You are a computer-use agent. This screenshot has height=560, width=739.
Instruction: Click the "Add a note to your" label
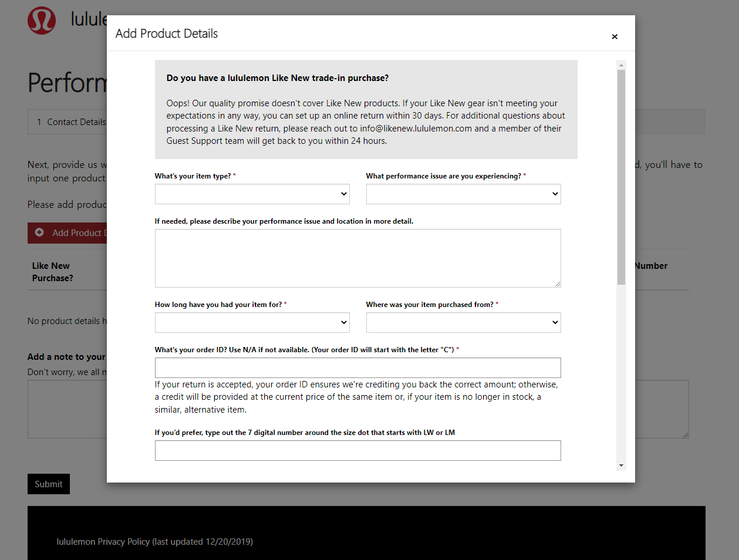tap(66, 357)
